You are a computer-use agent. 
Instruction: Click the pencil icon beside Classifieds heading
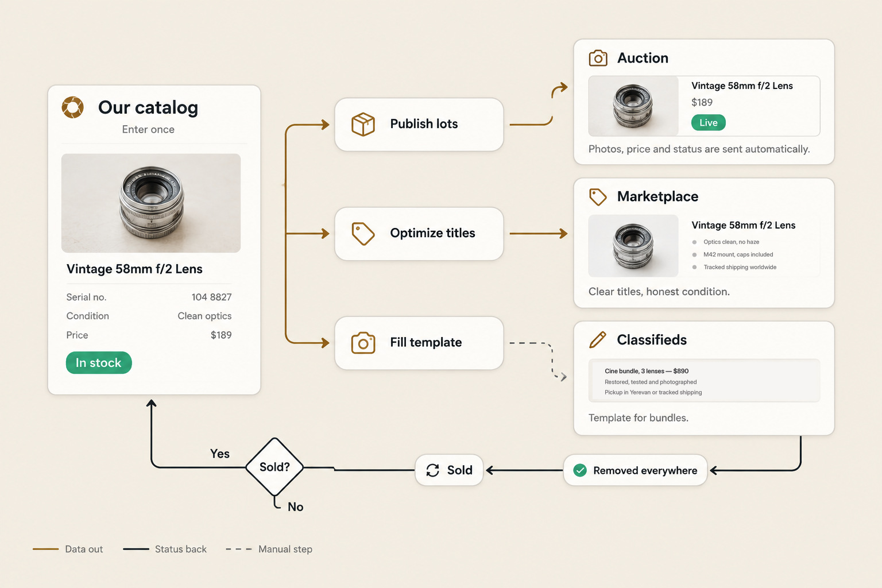[598, 339]
